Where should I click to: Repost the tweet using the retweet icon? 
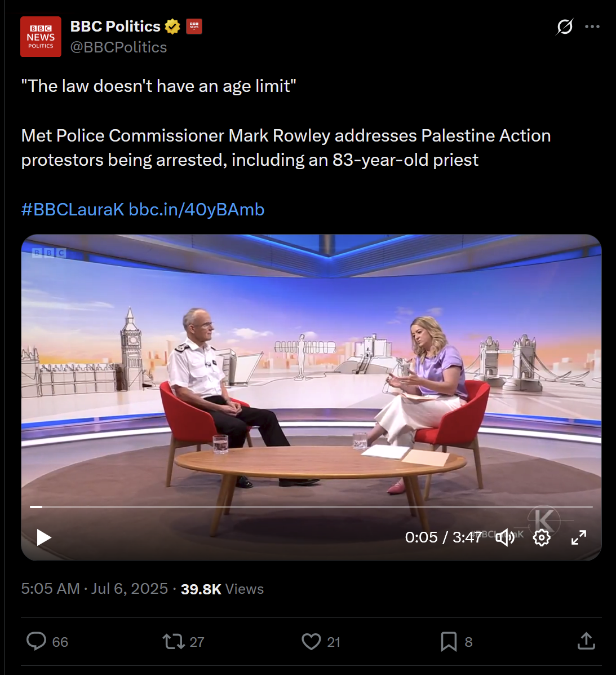(174, 641)
